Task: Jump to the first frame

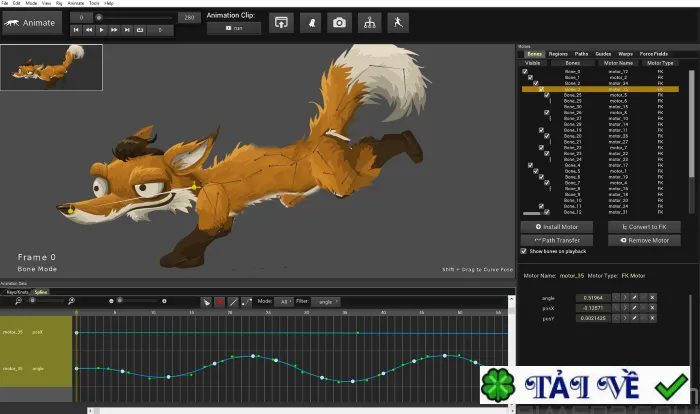Action: point(76,30)
